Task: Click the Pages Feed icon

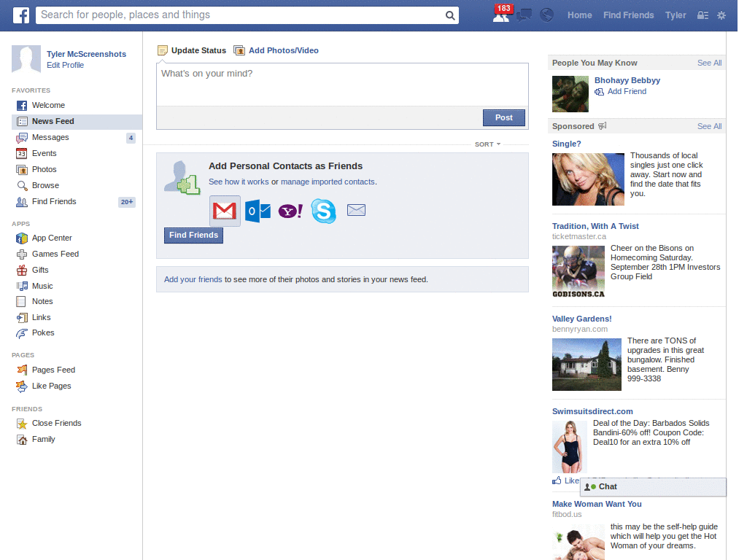Action: point(21,370)
